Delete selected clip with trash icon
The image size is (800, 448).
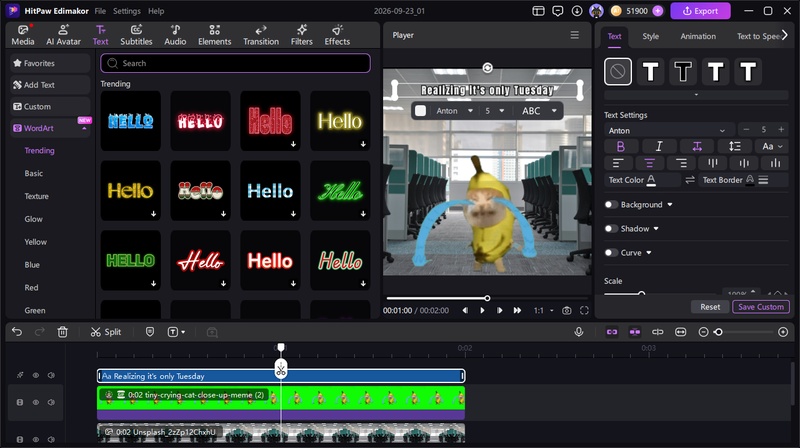pos(63,332)
